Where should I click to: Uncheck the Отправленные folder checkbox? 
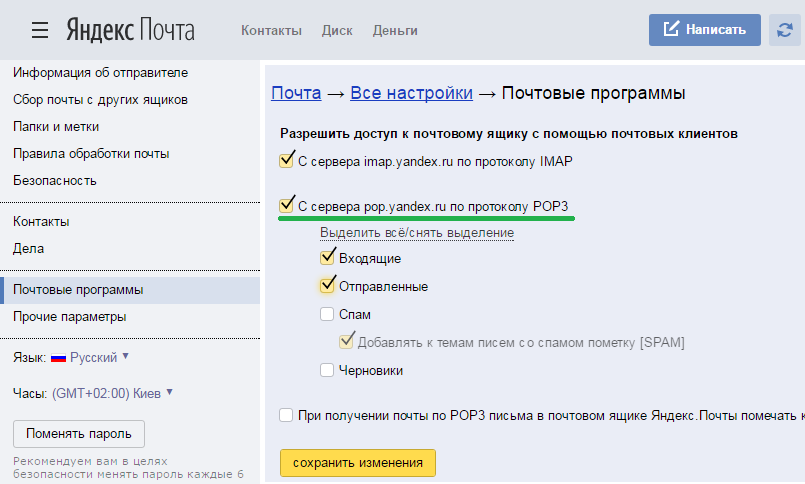[x=327, y=285]
